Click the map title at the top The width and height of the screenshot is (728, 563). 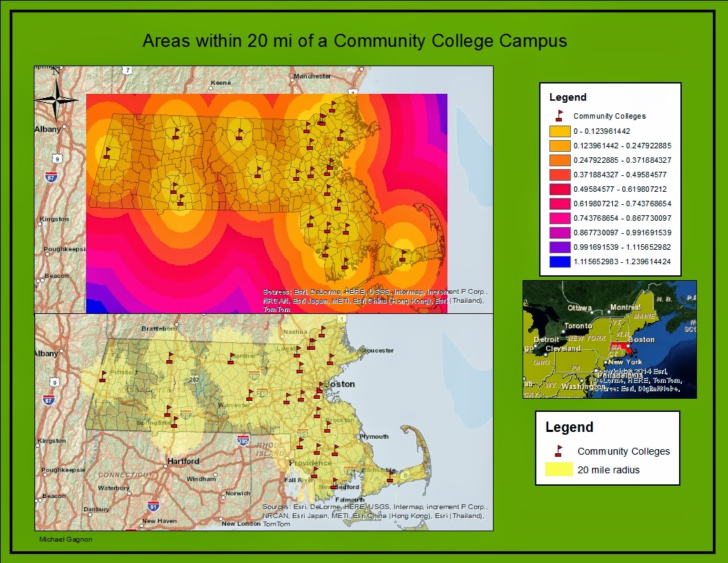[x=356, y=41]
